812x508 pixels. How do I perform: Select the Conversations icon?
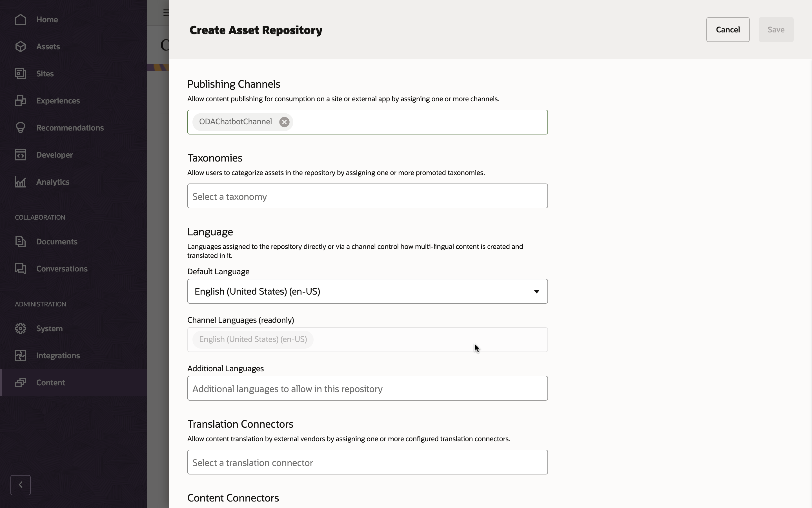[21, 268]
